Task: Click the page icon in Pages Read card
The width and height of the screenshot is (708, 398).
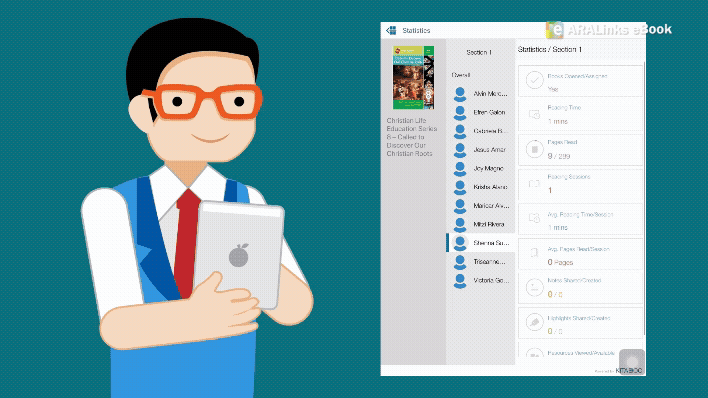Action: pos(534,149)
